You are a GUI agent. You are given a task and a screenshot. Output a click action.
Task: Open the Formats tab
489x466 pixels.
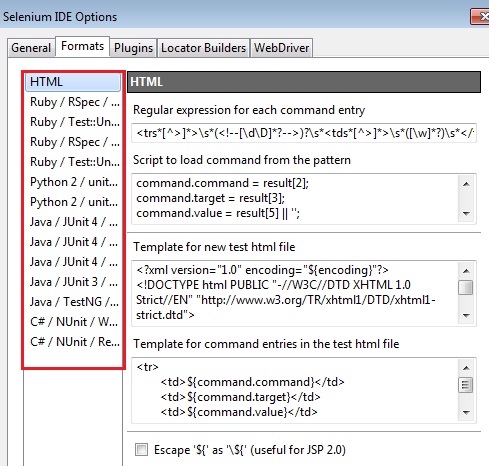(x=82, y=46)
